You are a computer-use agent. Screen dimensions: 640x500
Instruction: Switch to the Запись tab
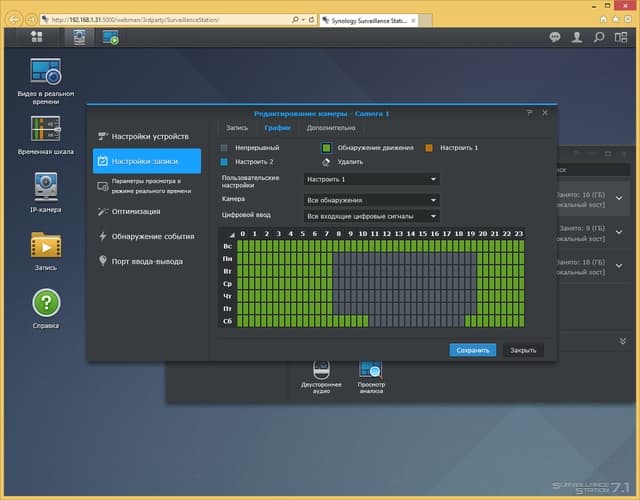pyautogui.click(x=237, y=128)
